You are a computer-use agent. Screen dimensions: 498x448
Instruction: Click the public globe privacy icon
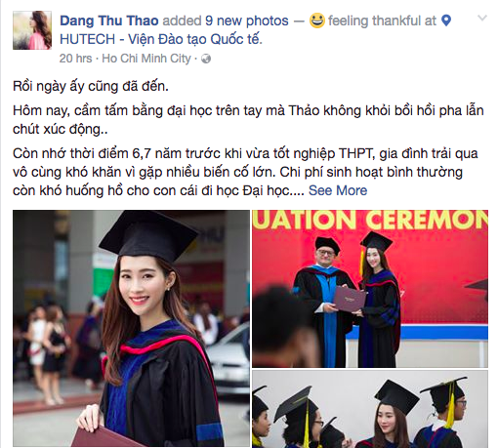click(206, 59)
